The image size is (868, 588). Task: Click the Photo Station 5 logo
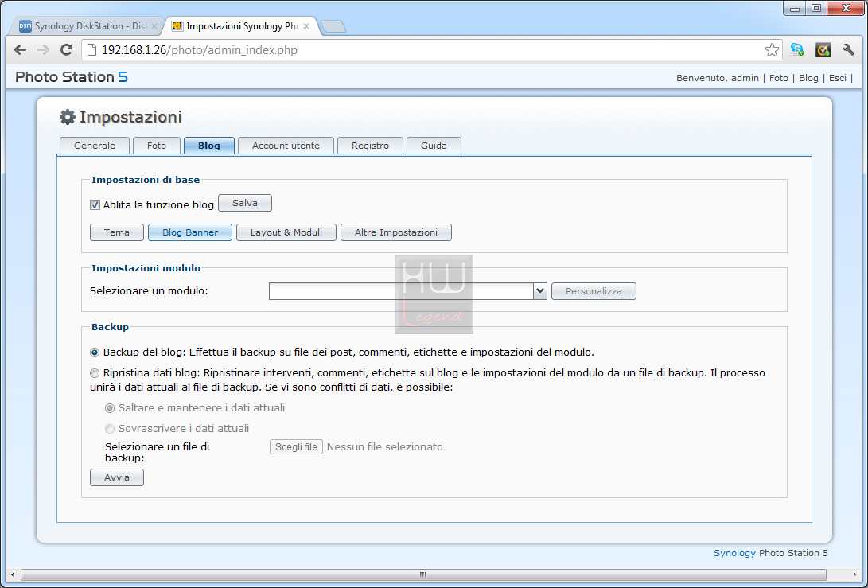72,77
